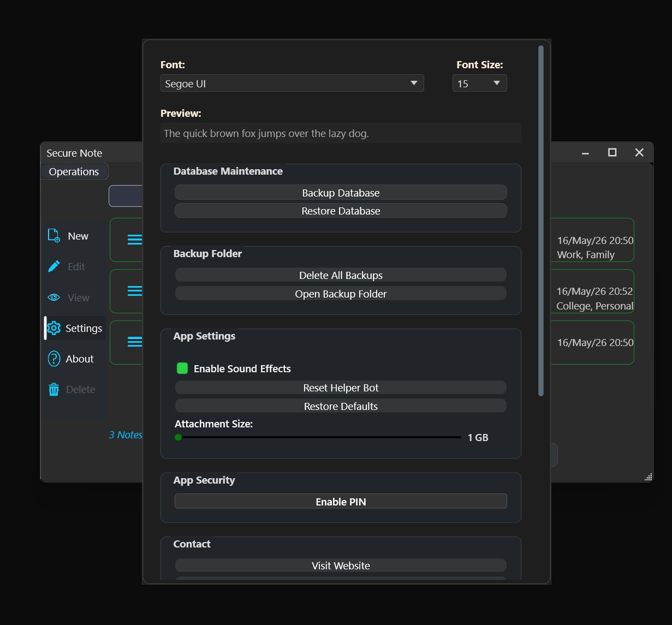Click the Edit pencil icon
The height and width of the screenshot is (625, 672).
pyautogui.click(x=54, y=266)
